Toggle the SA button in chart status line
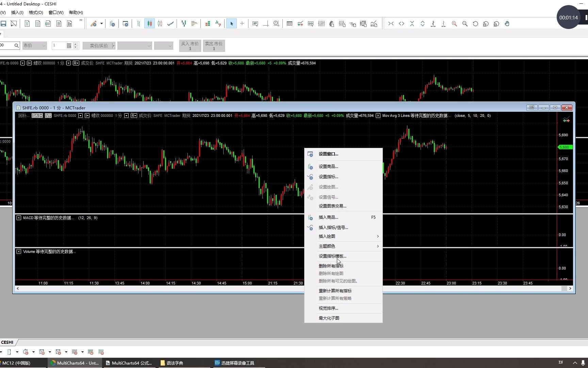 pyautogui.click(x=37, y=116)
